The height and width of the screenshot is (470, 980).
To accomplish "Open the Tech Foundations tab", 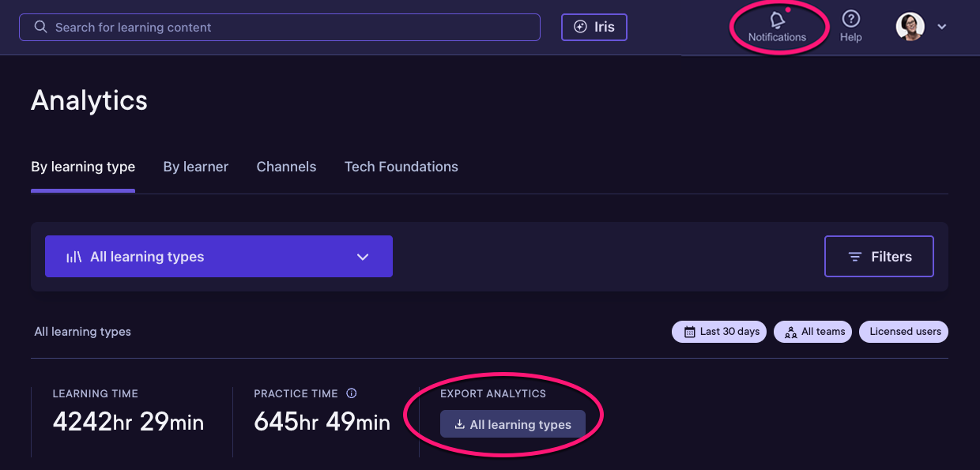I will click(401, 167).
